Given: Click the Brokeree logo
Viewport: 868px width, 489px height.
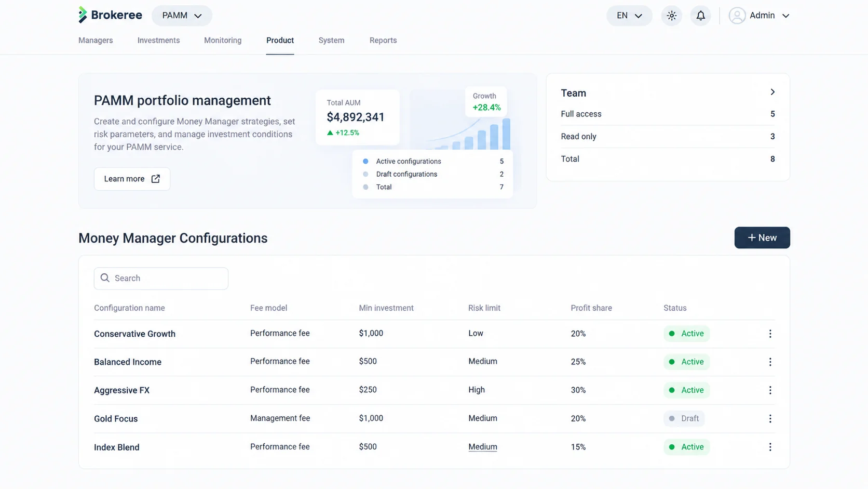Looking at the screenshot, I should (x=110, y=15).
